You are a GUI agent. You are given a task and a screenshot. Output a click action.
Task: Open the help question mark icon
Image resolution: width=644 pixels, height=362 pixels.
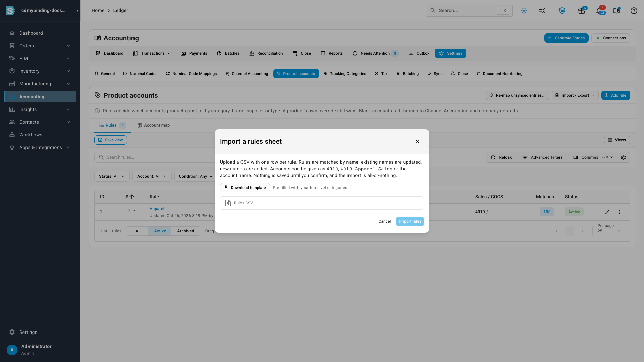(x=634, y=11)
